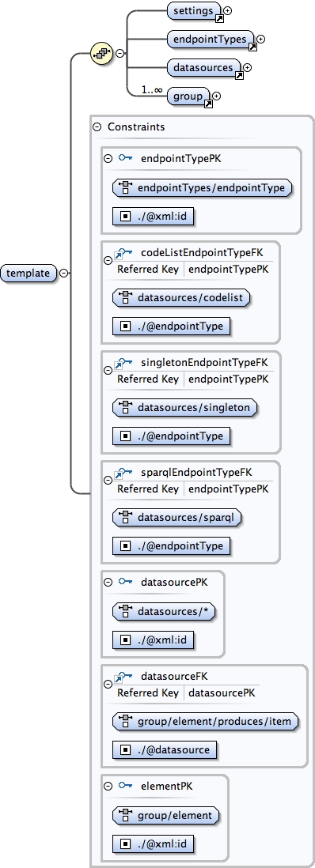Collapse the sequence compositor node
This screenshot has width=315, height=868.
pos(120,53)
